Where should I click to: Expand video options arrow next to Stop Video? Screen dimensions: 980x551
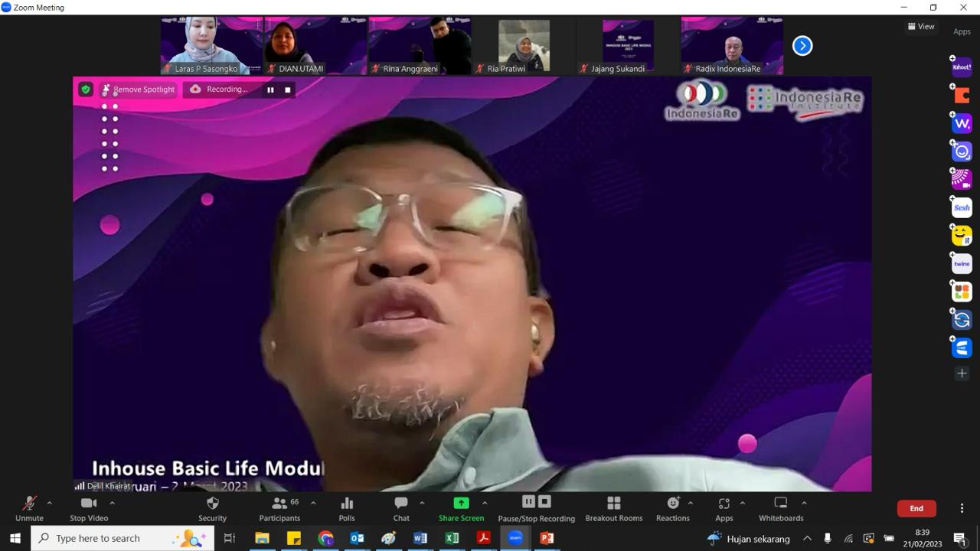click(x=112, y=503)
